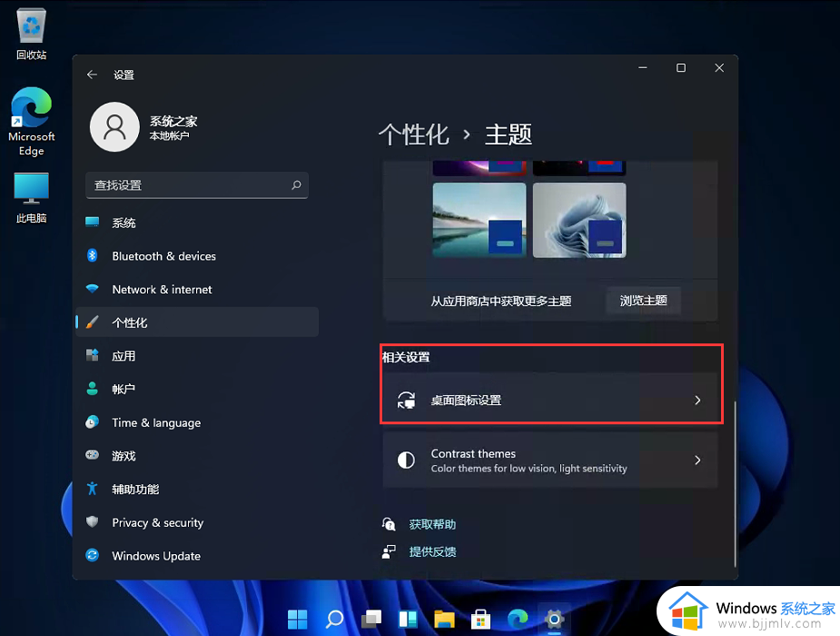Viewport: 840px width, 636px height.
Task: Open Edge browser from the taskbar
Action: [518, 620]
